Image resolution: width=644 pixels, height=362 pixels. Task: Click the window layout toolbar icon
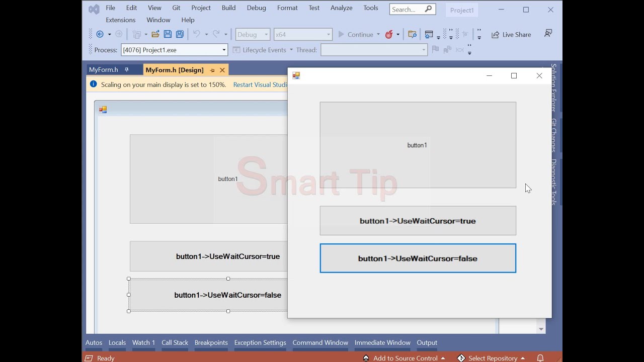tap(429, 34)
